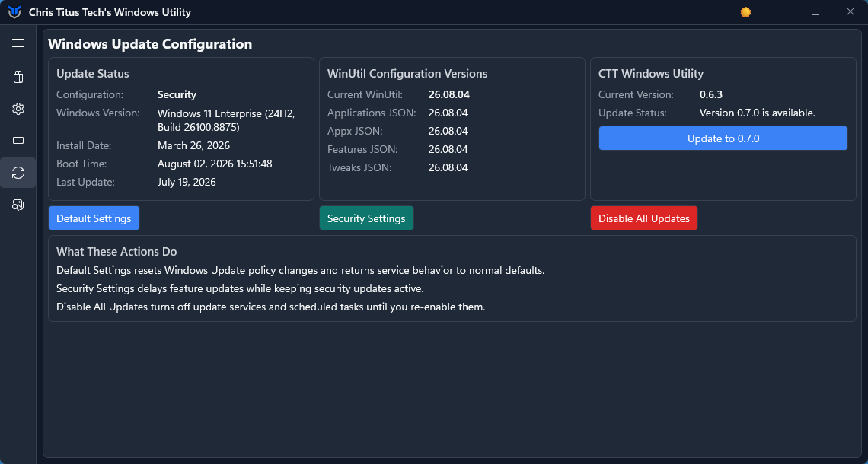Click the WinUtil Configuration Versions title
This screenshot has width=868, height=464.
pyautogui.click(x=407, y=74)
